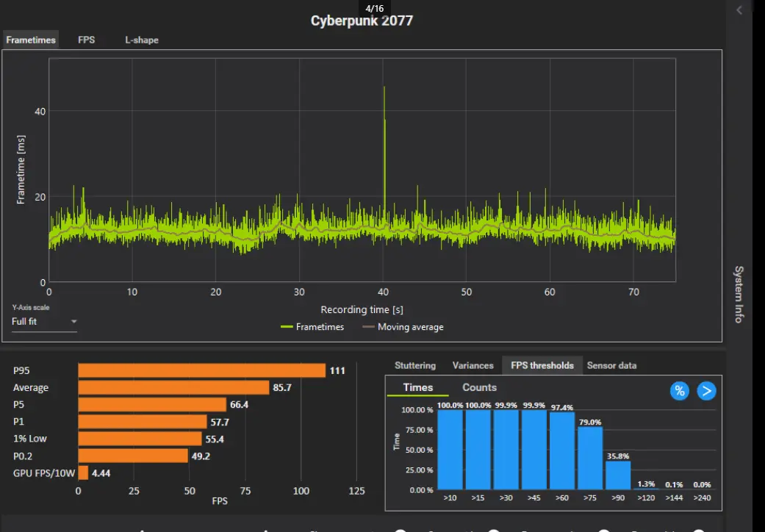Click the Cyberpunk 2077 chart title
The height and width of the screenshot is (532, 765).
[362, 21]
